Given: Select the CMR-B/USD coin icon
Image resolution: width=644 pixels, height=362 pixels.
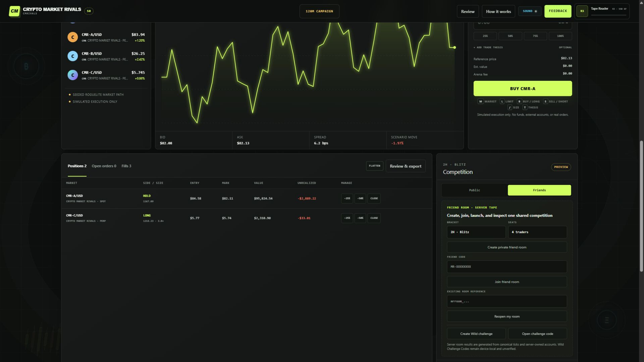Looking at the screenshot, I should (x=73, y=56).
